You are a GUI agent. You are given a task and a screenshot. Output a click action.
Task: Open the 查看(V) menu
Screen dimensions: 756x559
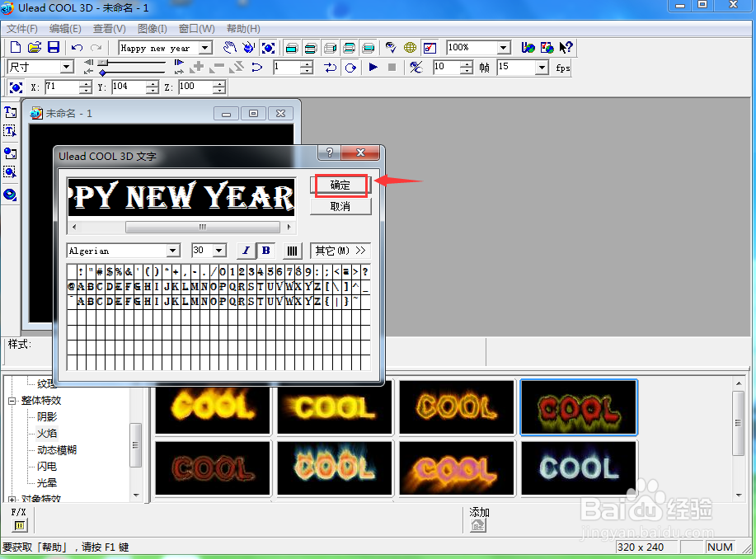click(x=110, y=29)
